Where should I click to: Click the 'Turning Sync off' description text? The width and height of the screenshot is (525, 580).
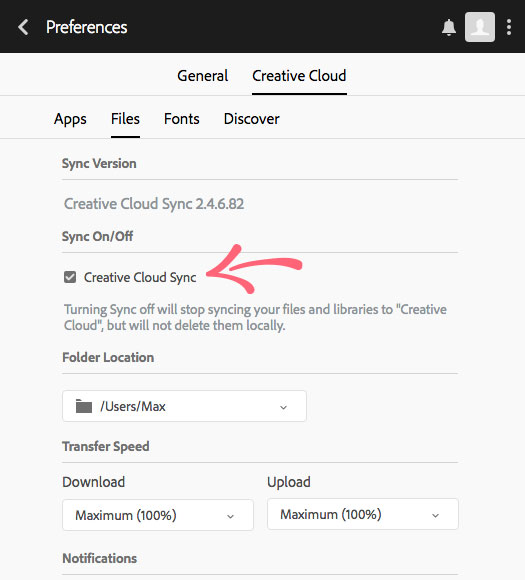click(x=255, y=317)
